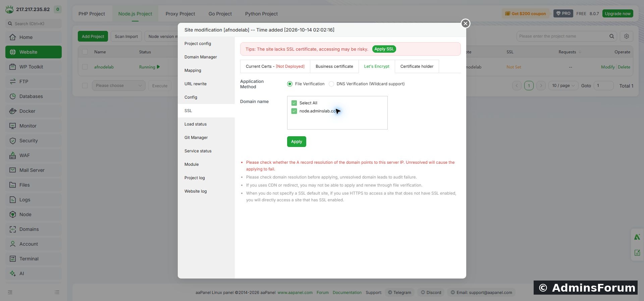Click the Mail Server envelope icon
Image resolution: width=644 pixels, height=301 pixels.
[x=13, y=170]
